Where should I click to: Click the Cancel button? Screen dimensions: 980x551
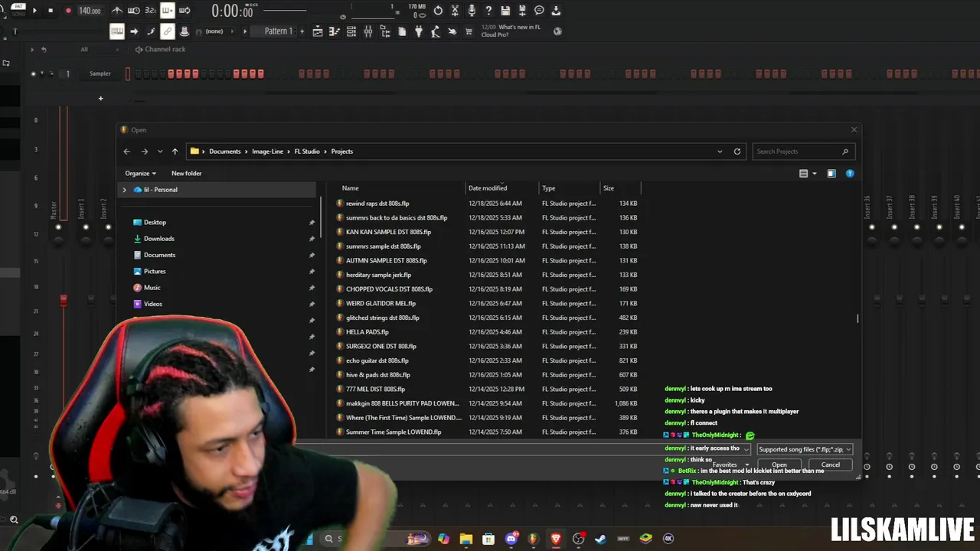tap(831, 465)
